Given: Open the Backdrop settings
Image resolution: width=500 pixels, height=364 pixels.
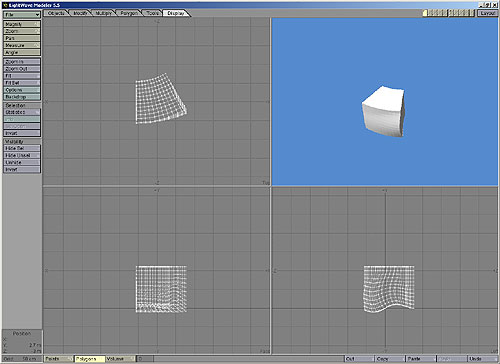Looking at the screenshot, I should click(22, 97).
